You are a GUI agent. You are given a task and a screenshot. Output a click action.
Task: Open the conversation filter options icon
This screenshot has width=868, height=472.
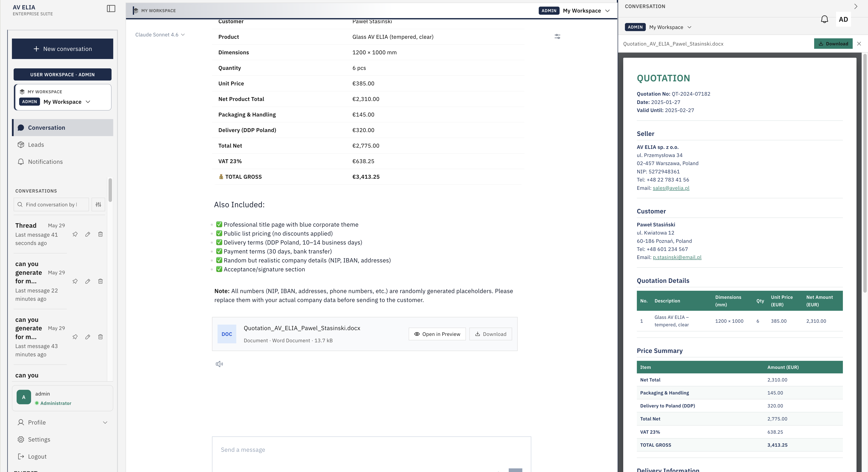tap(98, 205)
